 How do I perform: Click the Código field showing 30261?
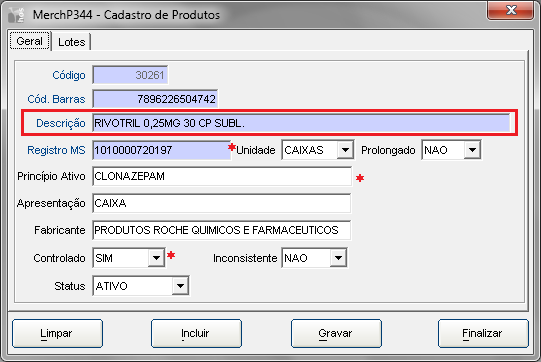[130, 75]
